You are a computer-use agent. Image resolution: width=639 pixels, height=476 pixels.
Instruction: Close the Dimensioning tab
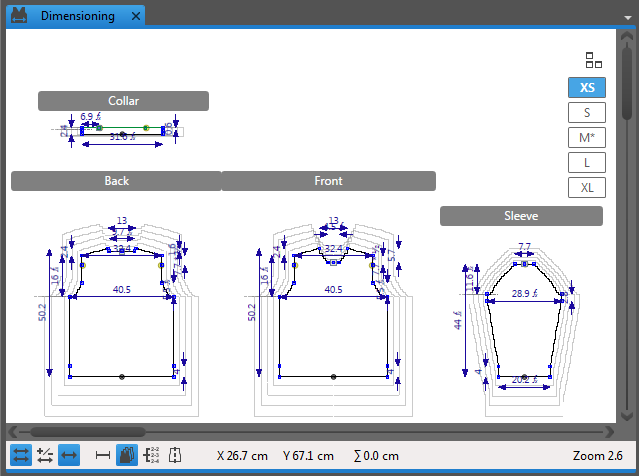coord(134,16)
